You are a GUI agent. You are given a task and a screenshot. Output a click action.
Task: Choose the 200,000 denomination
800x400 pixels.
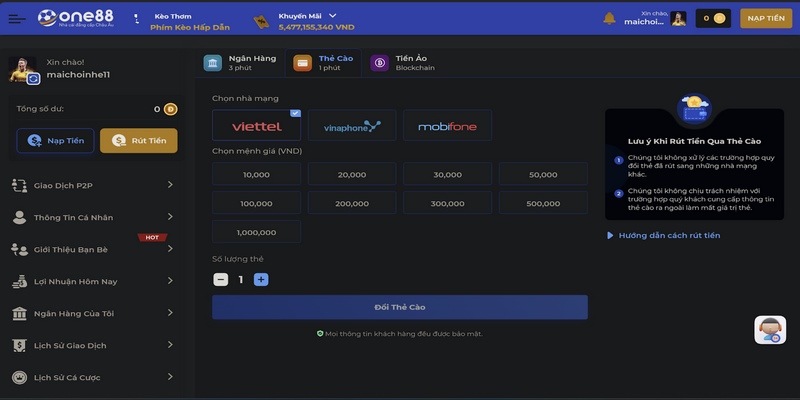(x=352, y=203)
